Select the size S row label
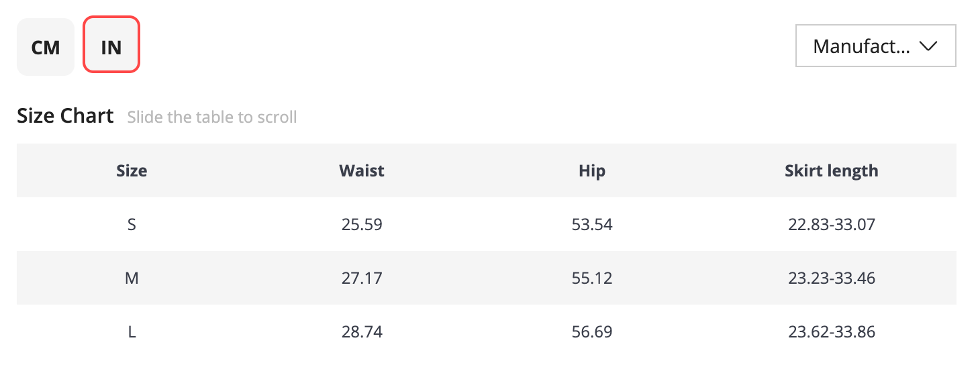Image resolution: width=980 pixels, height=369 pixels. (x=132, y=224)
